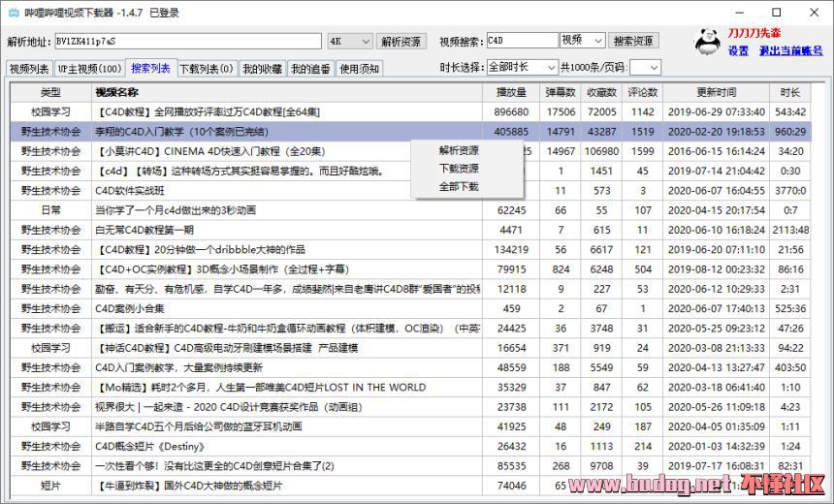This screenshot has height=504, width=834.
Task: Sort by the 弹幕数 column header
Action: pos(561,92)
